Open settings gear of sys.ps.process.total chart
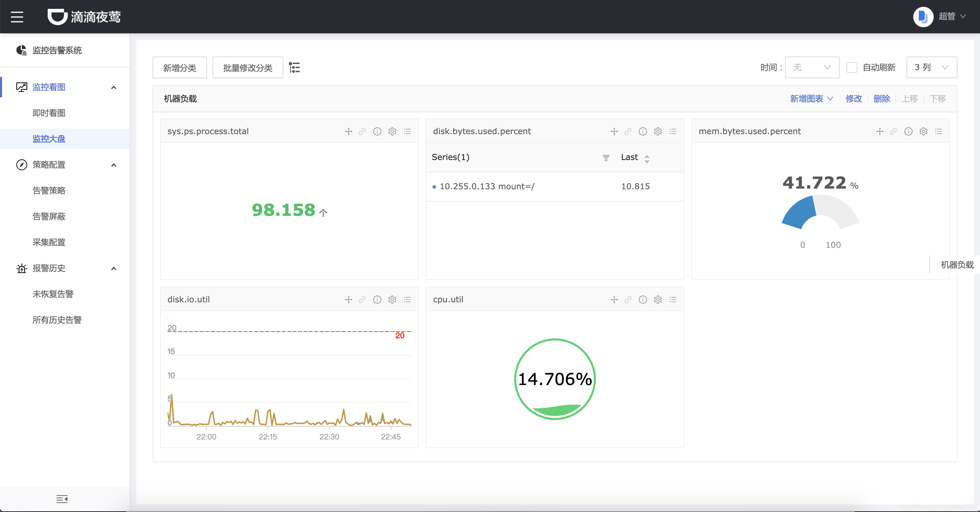 click(x=392, y=131)
